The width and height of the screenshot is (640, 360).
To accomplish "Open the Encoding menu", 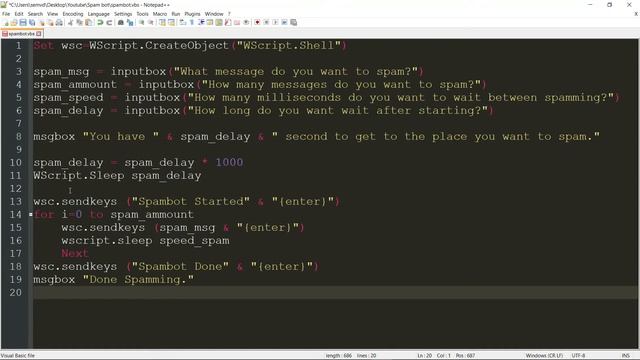I will 73,14.
